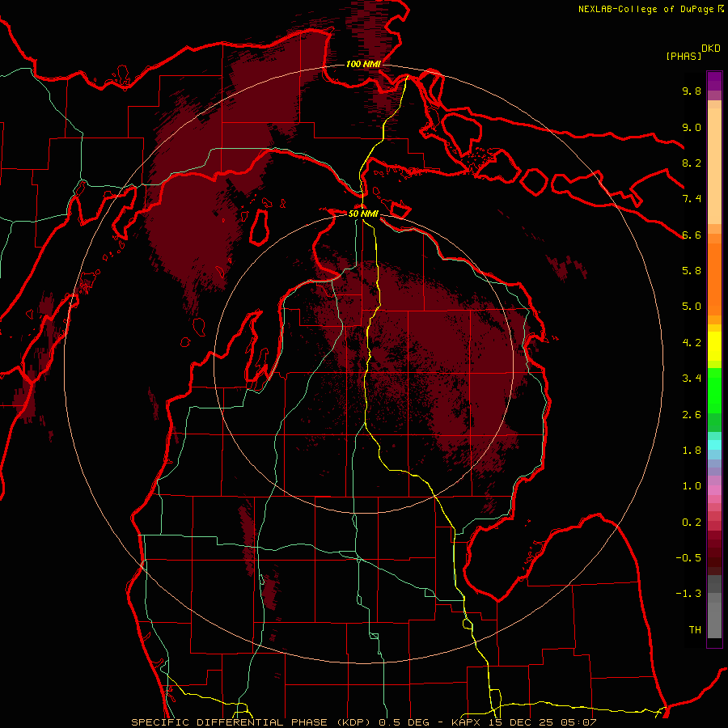Viewport: 728px width, 728px height.
Task: Select the 7.4 scale value
Action: pos(692,199)
